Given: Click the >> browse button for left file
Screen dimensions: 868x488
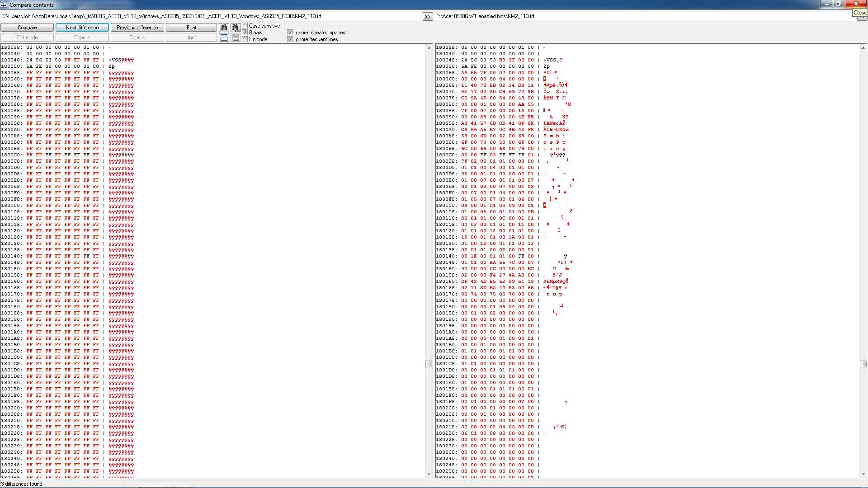Looking at the screenshot, I should (427, 17).
